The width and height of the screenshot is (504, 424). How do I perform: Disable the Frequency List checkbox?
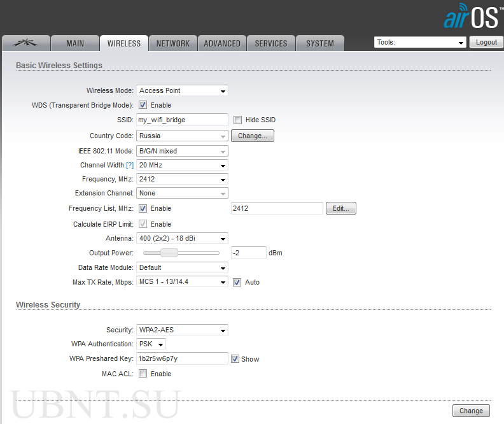pyautogui.click(x=143, y=208)
